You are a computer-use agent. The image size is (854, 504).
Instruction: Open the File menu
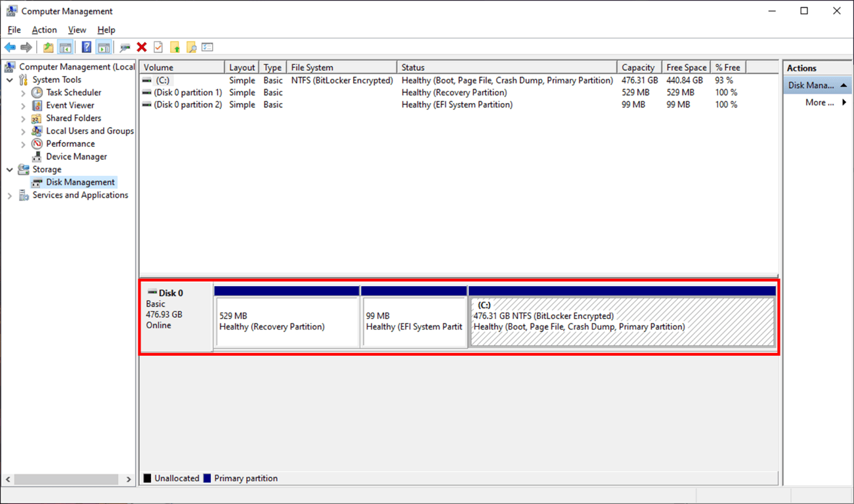pyautogui.click(x=14, y=30)
